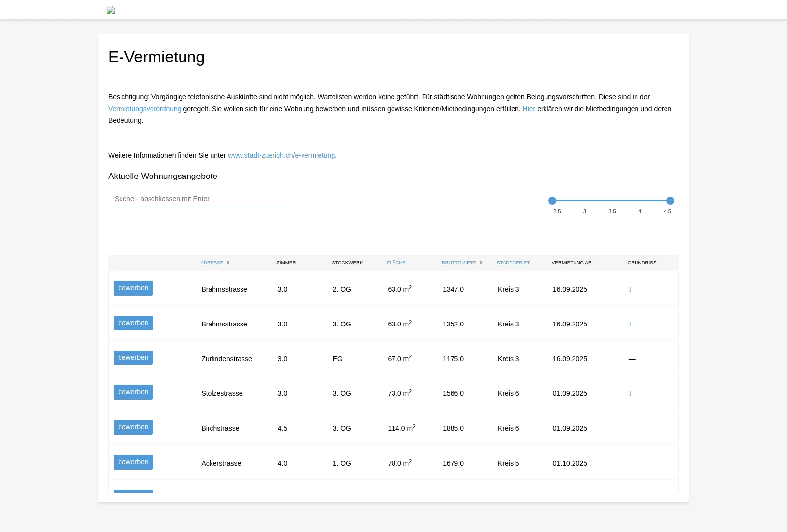Click the broken logo image in header
This screenshot has width=787, height=532.
pyautogui.click(x=111, y=10)
